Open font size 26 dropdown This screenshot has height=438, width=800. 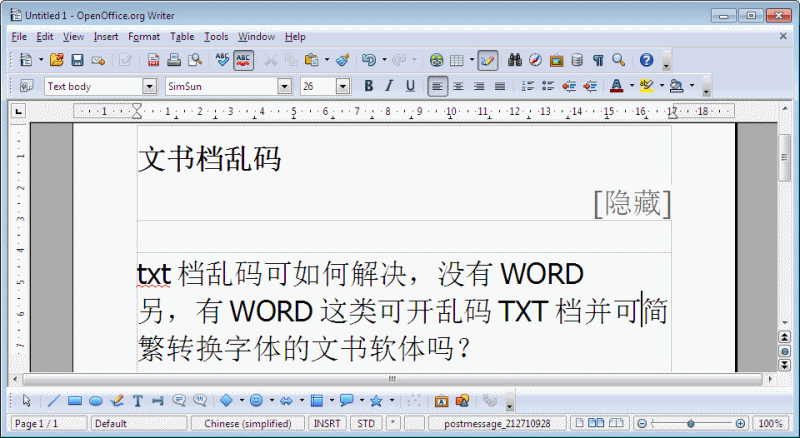(343, 86)
